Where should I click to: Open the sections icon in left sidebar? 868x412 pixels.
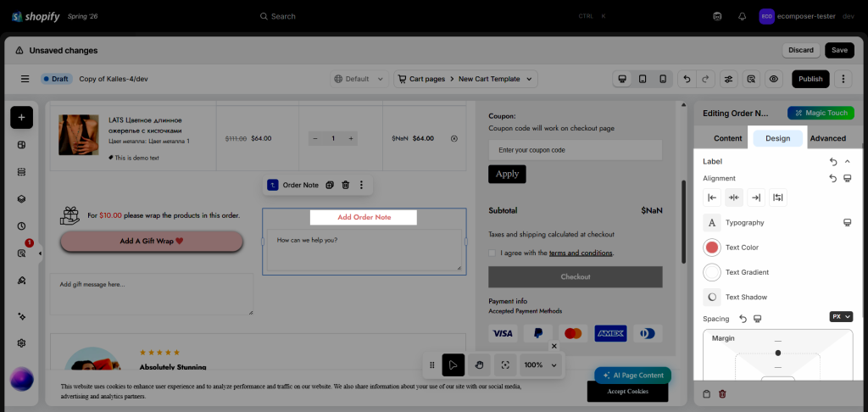[x=21, y=172]
